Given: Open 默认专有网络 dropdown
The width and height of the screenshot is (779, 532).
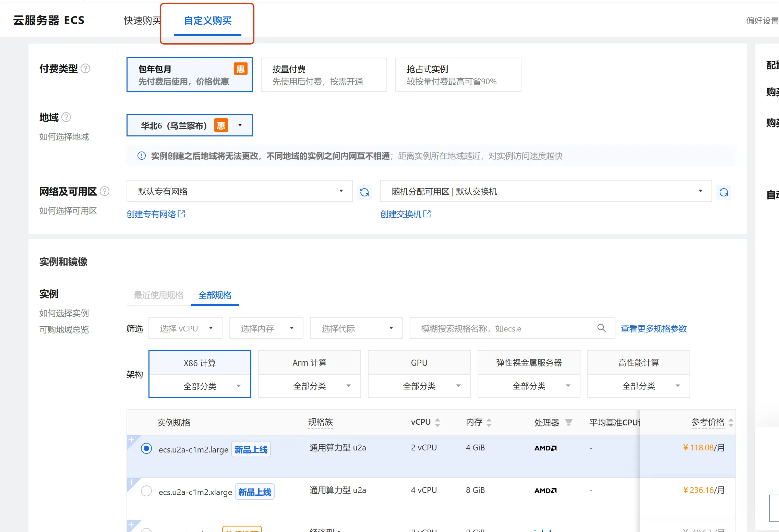Looking at the screenshot, I should [240, 191].
